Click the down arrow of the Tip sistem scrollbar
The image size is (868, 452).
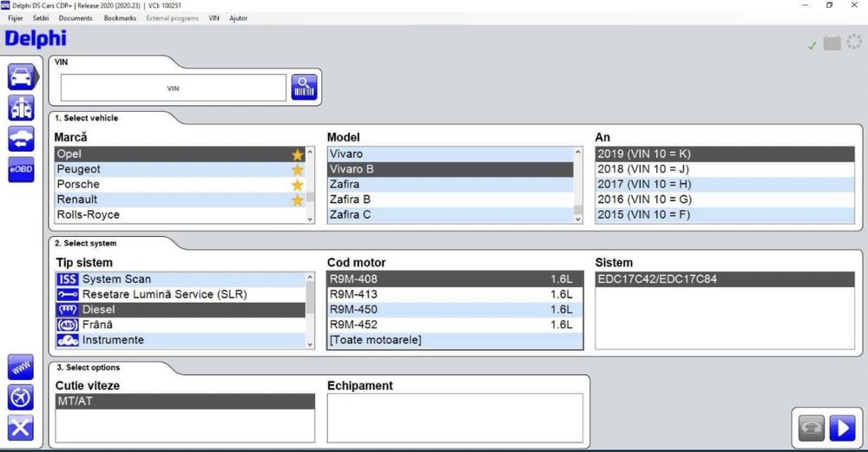[x=310, y=344]
